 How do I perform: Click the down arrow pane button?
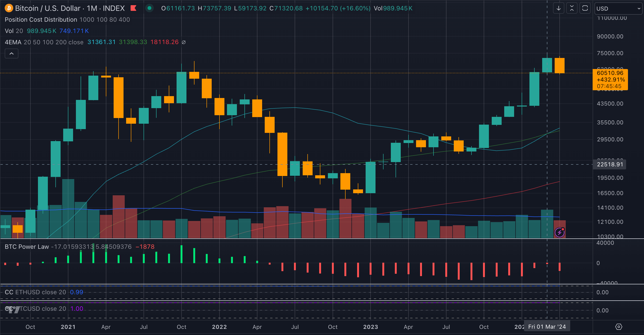[558, 8]
